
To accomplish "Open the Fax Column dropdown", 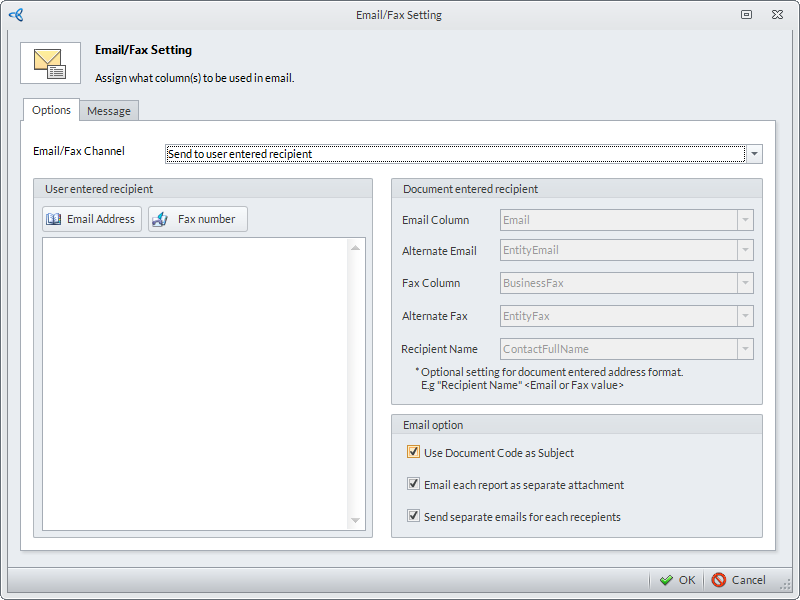I will [745, 284].
